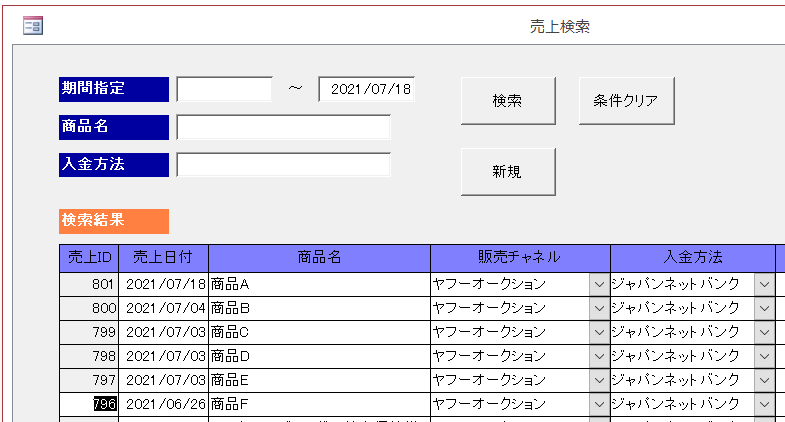This screenshot has height=422, width=785.
Task: Click the 商品D name cell
Action: coord(319,356)
